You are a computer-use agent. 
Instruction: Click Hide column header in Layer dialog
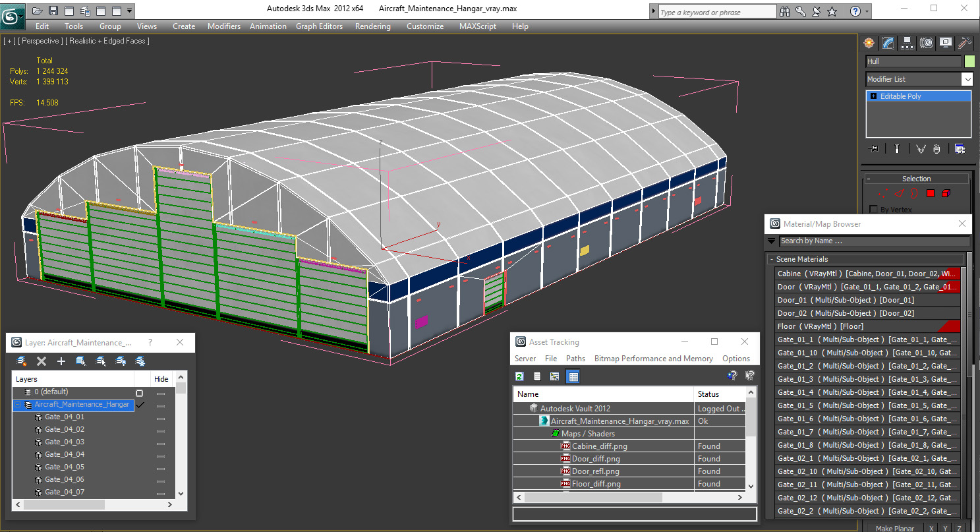[161, 379]
